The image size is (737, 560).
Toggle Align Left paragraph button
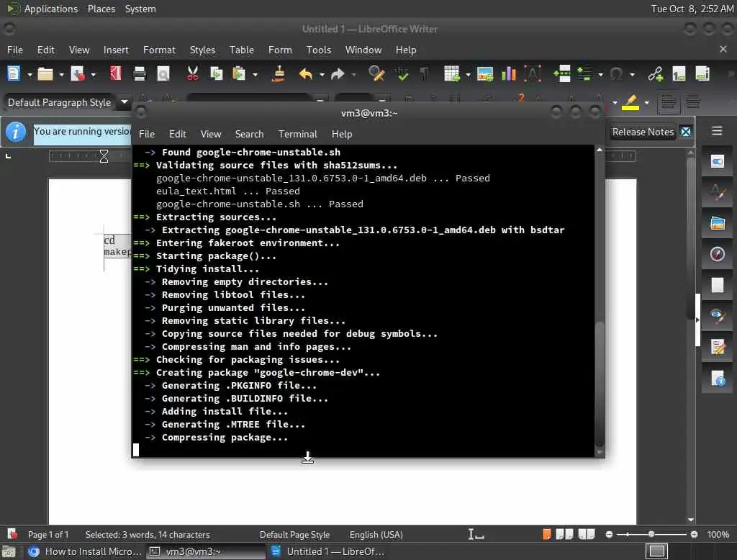669,102
